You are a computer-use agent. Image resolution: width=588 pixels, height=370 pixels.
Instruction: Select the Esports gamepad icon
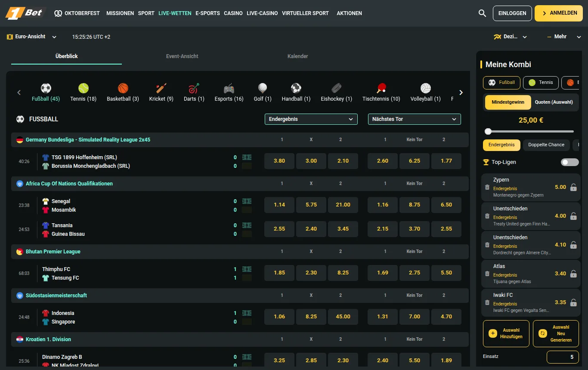229,88
